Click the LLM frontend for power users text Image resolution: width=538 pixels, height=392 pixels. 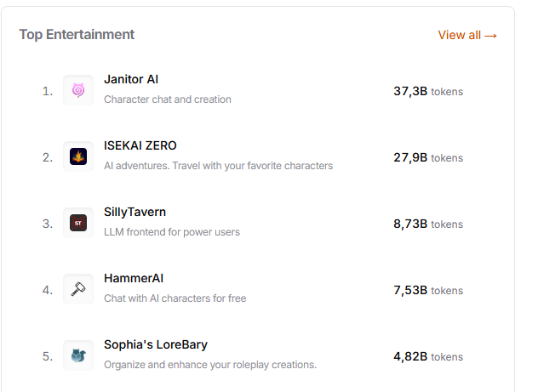click(x=172, y=232)
